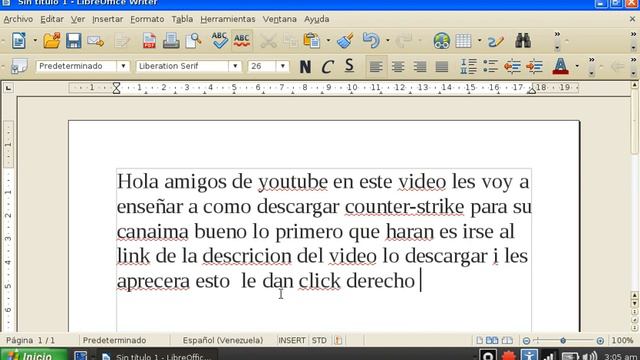Export directly as PDF

coord(149,41)
